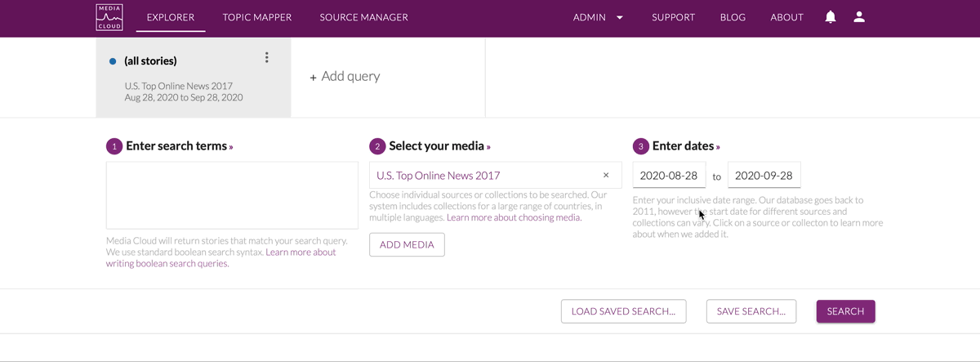This screenshot has height=362, width=980.
Task: Open the TOPIC MAPPER tab
Action: tap(257, 17)
